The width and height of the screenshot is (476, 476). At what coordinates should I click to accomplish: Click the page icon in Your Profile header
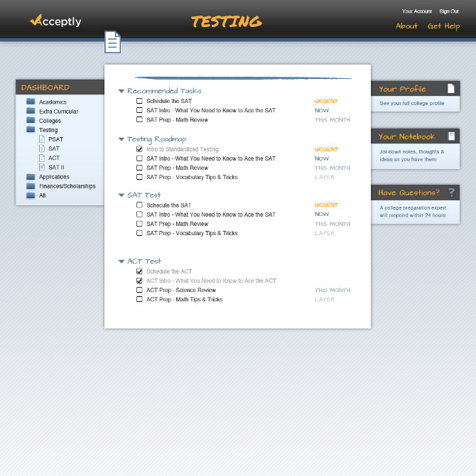pos(450,89)
